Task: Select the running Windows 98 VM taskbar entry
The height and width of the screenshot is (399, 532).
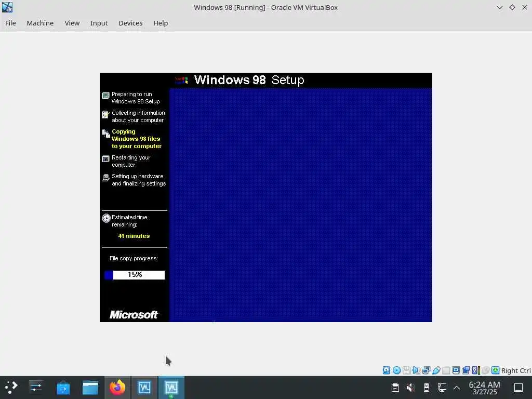Action: click(x=171, y=388)
